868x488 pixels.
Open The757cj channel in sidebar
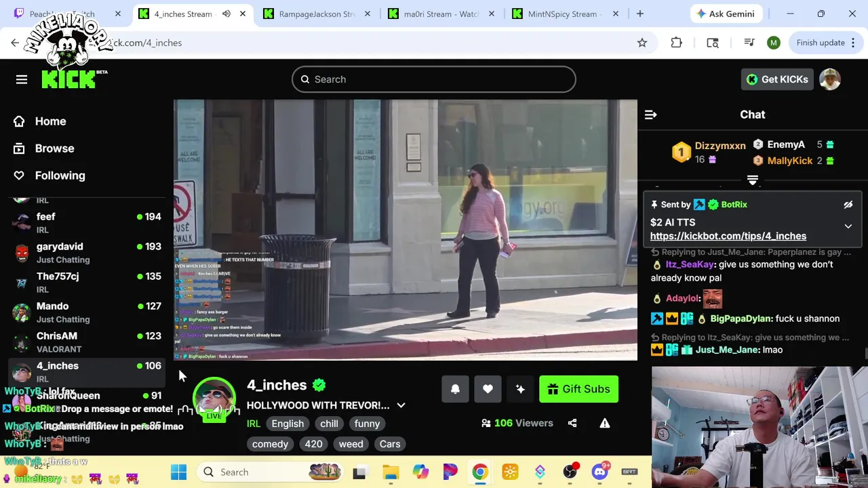tap(87, 282)
